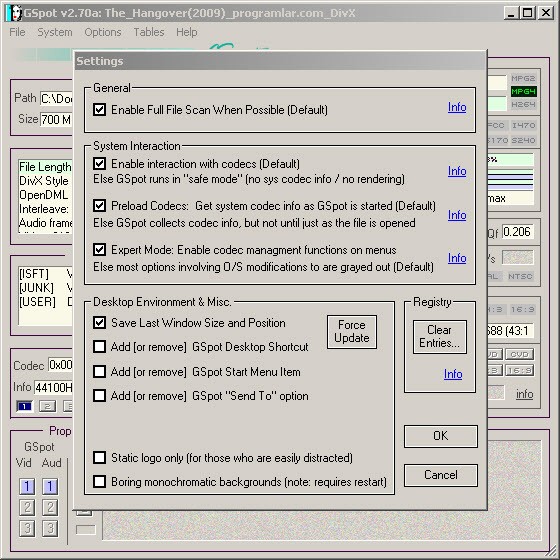Select the [JUNK] metadata row

click(x=45, y=288)
